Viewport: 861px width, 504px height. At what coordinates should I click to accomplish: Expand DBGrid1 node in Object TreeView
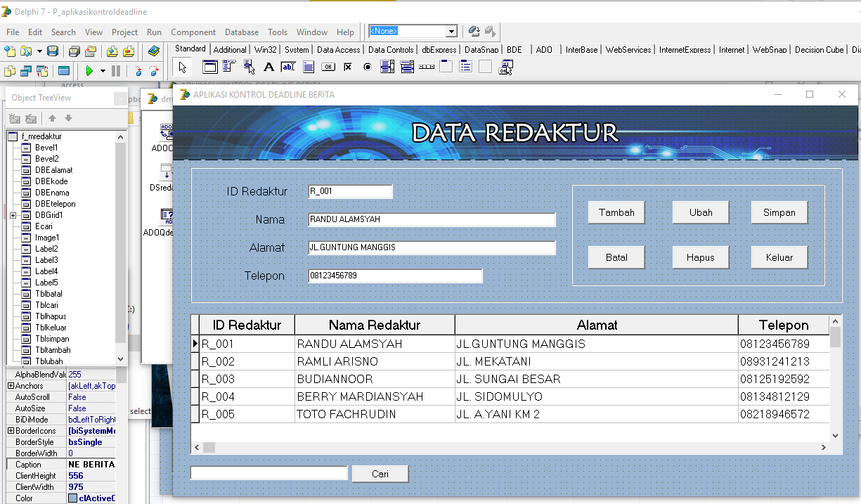(13, 215)
